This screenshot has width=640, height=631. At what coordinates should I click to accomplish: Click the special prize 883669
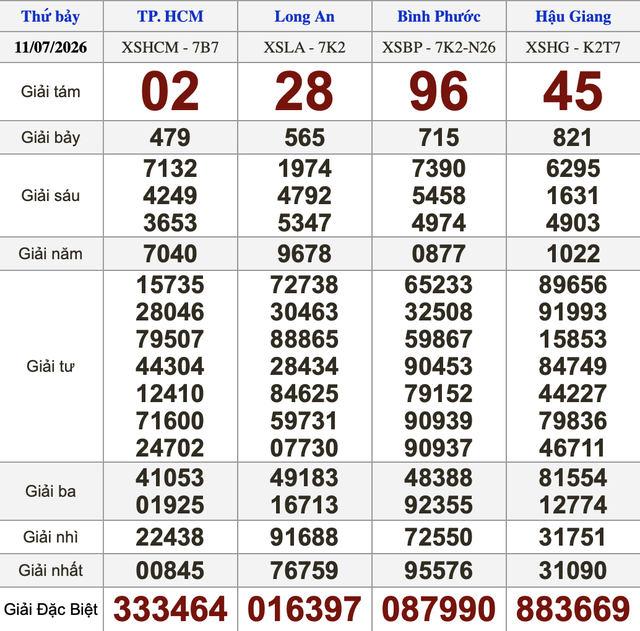573,609
